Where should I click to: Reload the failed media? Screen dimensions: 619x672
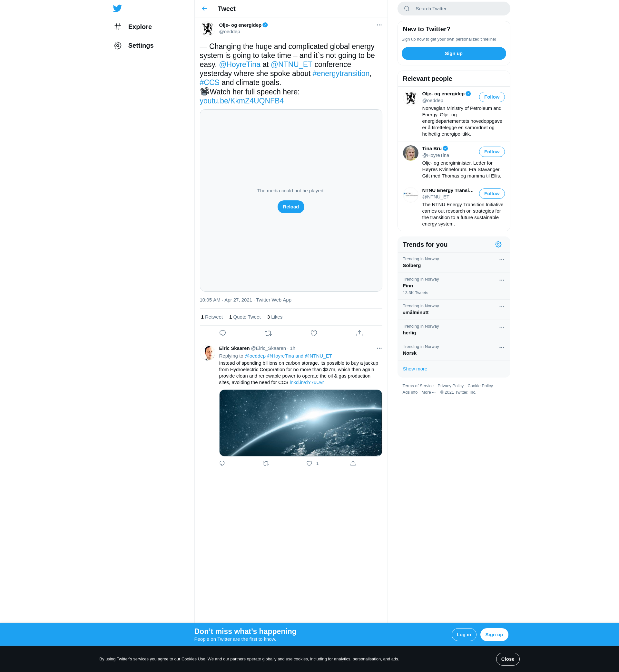(291, 207)
